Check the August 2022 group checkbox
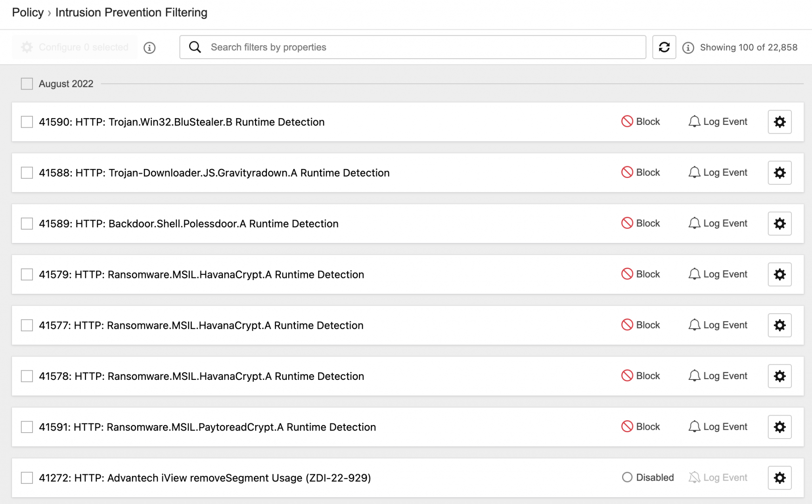The width and height of the screenshot is (812, 504). click(x=27, y=84)
